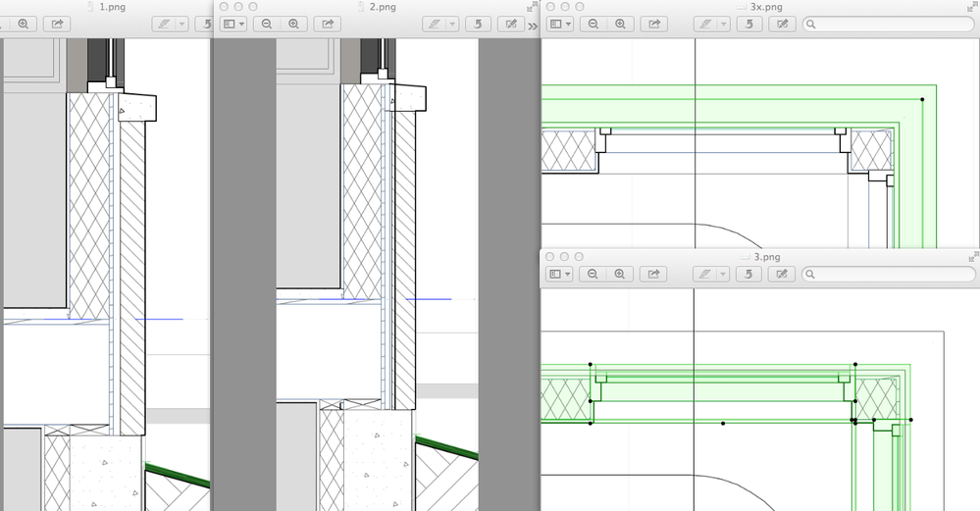Zoom out in the 3x.png window

click(x=593, y=24)
